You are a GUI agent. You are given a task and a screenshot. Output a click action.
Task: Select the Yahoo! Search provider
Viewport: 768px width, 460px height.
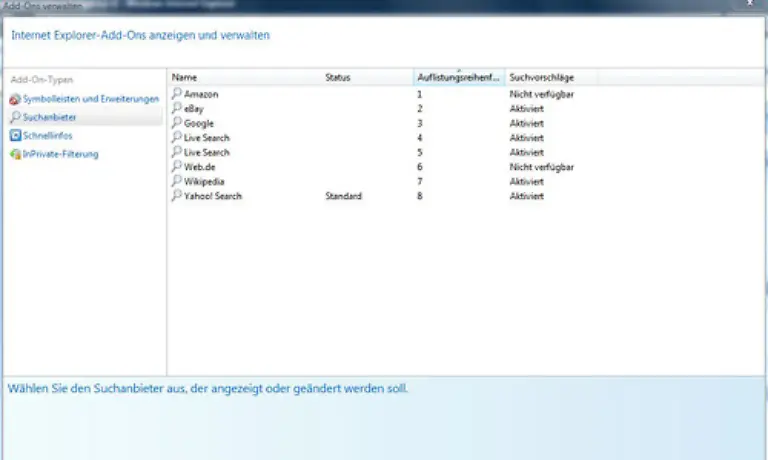click(x=213, y=196)
